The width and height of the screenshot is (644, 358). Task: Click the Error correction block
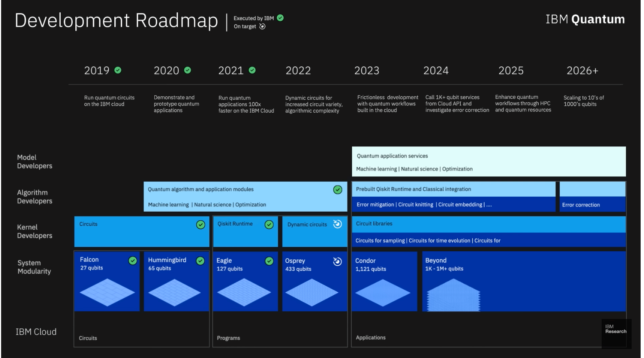(x=593, y=205)
